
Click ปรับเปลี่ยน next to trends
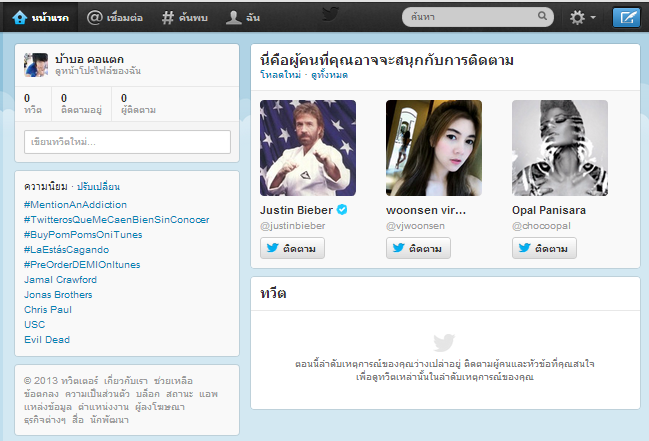[x=99, y=187]
